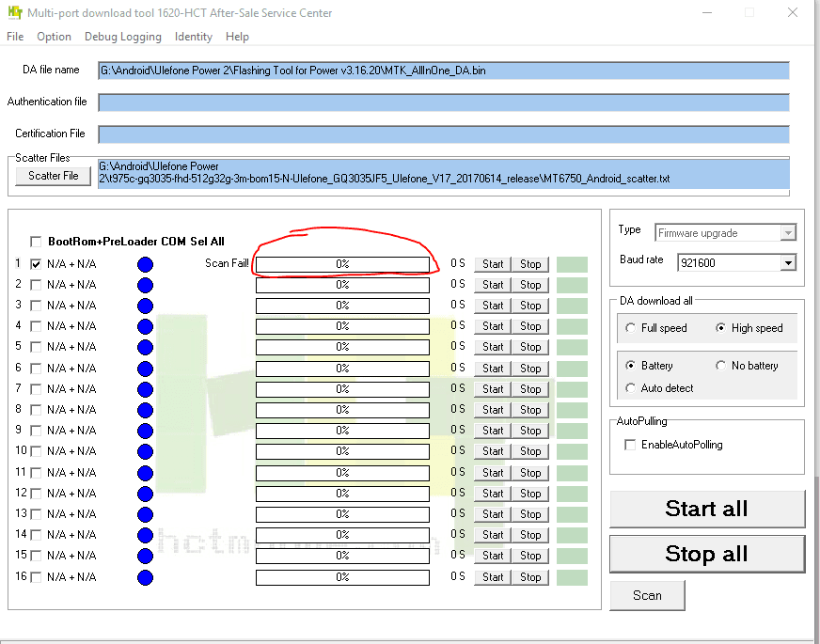Click Stop for port 1
This screenshot has width=820, height=644.
[x=530, y=264]
